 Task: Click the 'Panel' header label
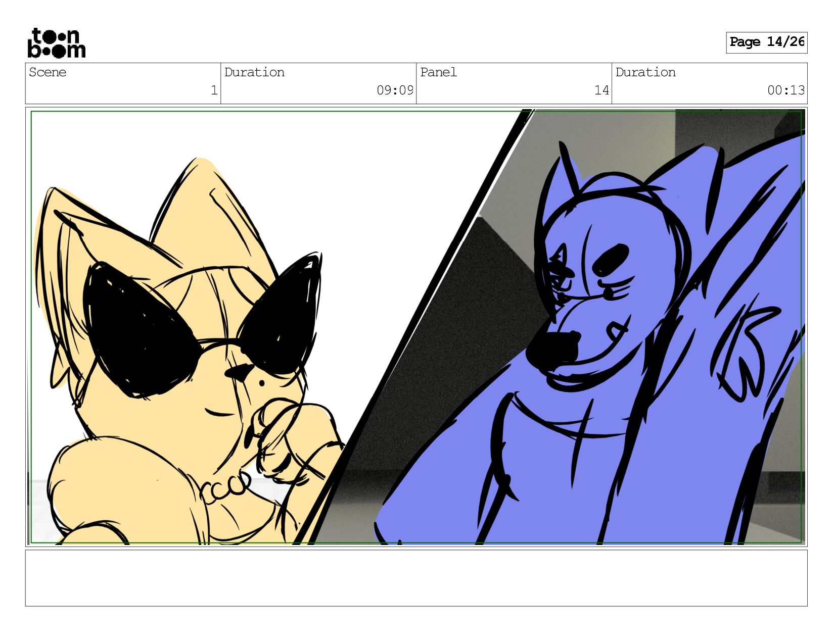pyautogui.click(x=438, y=72)
